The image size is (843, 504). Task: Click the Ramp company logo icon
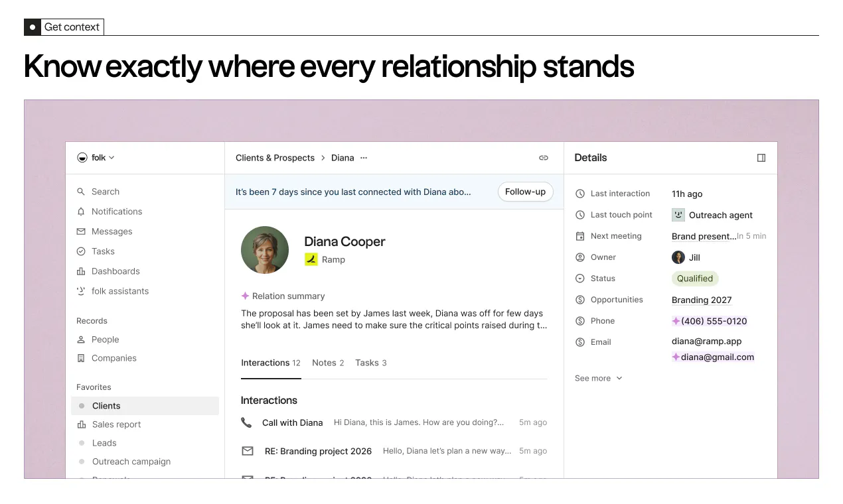coord(311,259)
